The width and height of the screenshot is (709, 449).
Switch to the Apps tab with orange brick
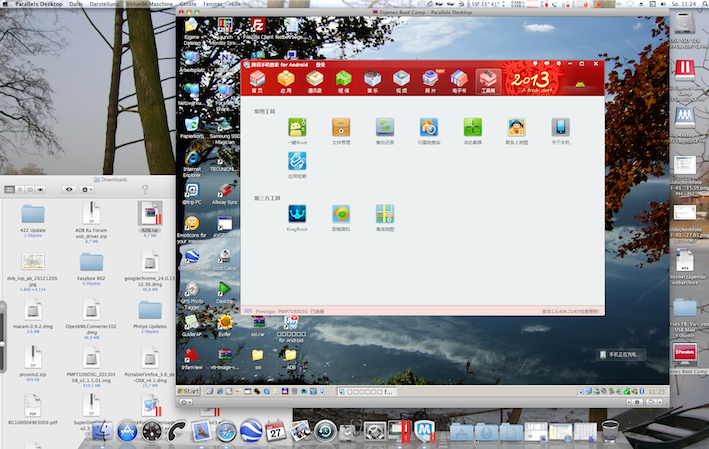[x=286, y=82]
